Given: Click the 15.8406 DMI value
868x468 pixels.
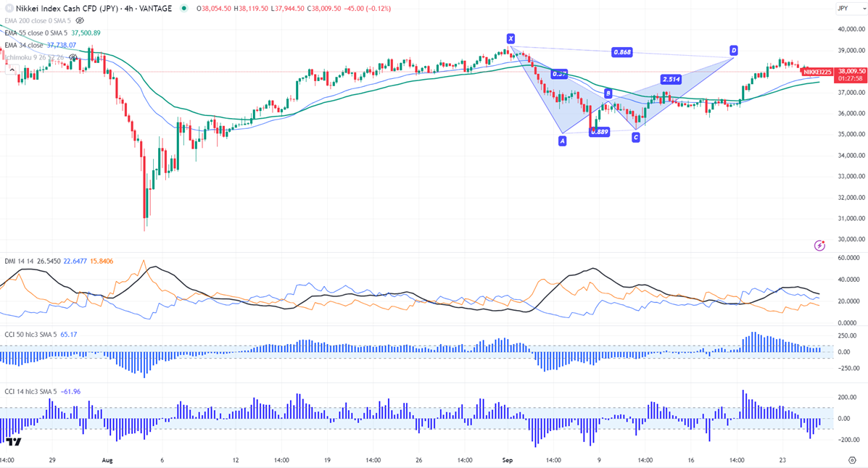Looking at the screenshot, I should click(x=102, y=261).
